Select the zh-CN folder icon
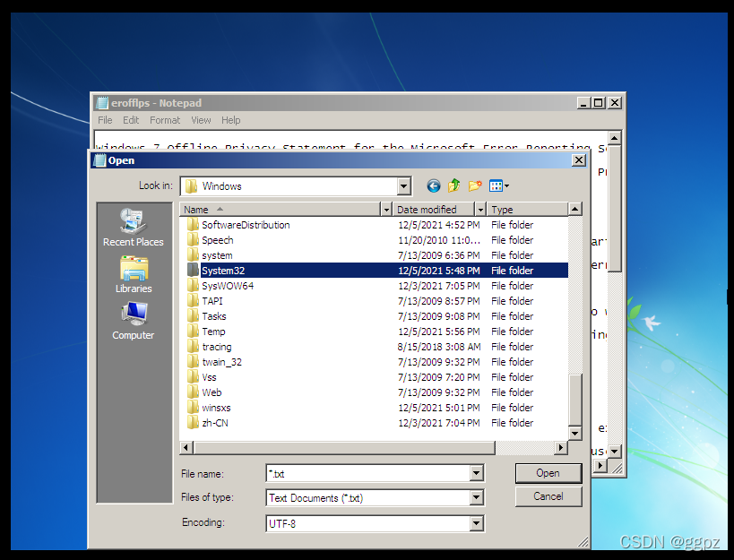This screenshot has width=734, height=560. [193, 423]
